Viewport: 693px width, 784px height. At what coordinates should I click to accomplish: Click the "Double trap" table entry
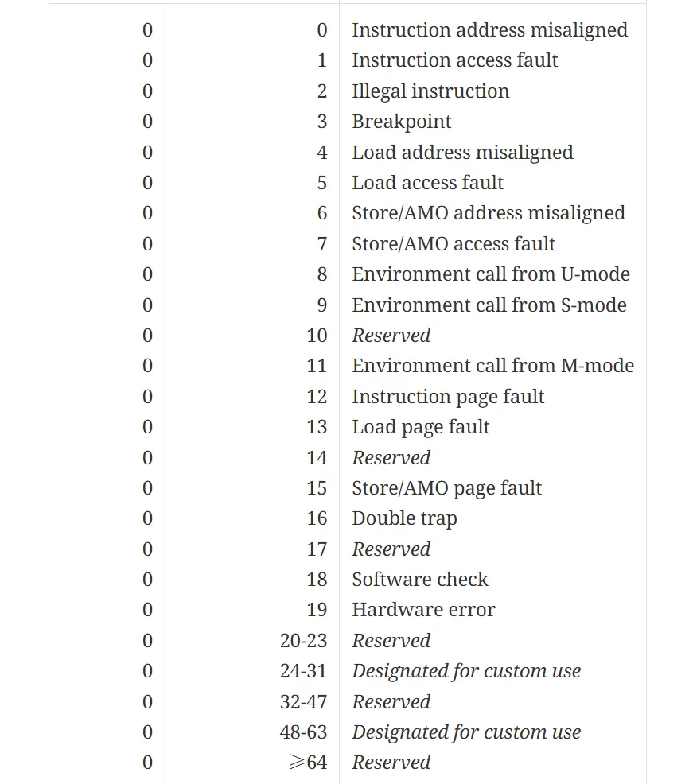point(404,518)
